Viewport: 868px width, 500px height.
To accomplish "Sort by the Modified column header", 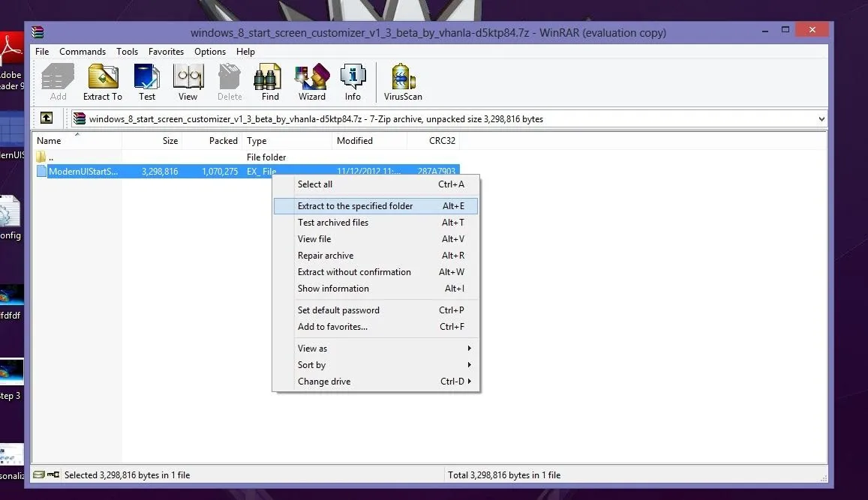I will pos(370,140).
